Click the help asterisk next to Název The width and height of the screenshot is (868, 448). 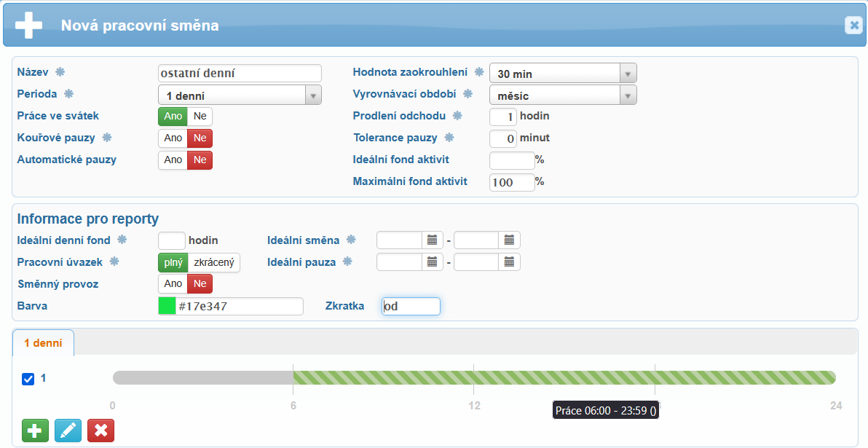[60, 72]
